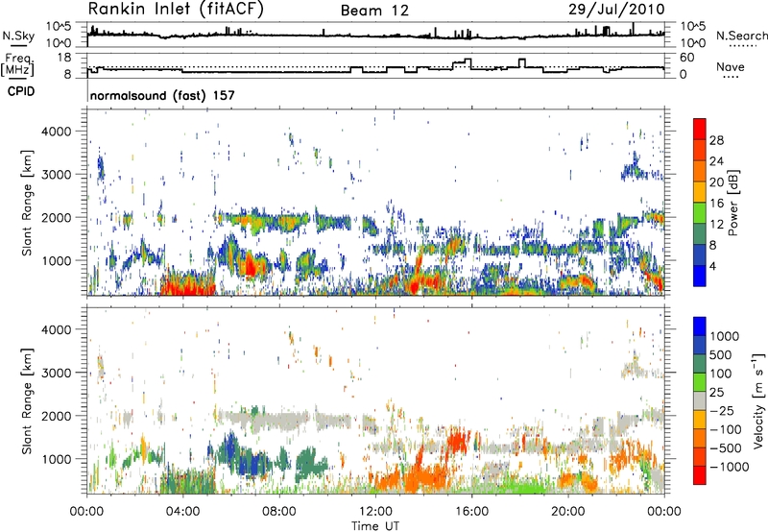Click the '00:00' tick at left of time axis
The image size is (768, 532).
86,512
